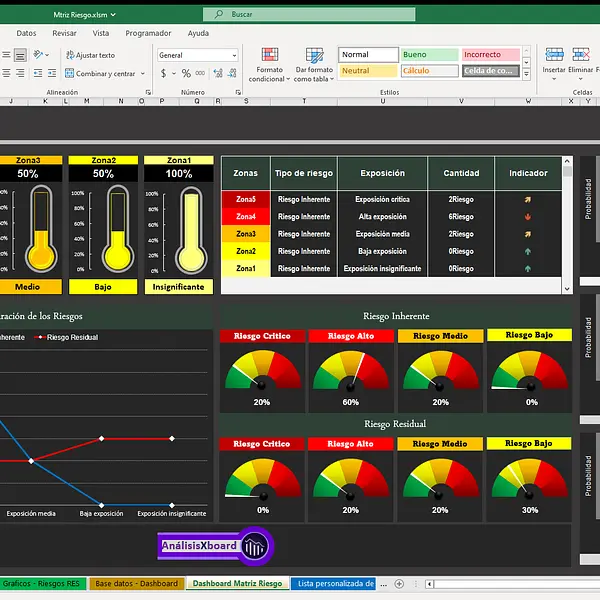The image size is (600, 600).
Task: Click the increase indent icon
Action: [52, 73]
